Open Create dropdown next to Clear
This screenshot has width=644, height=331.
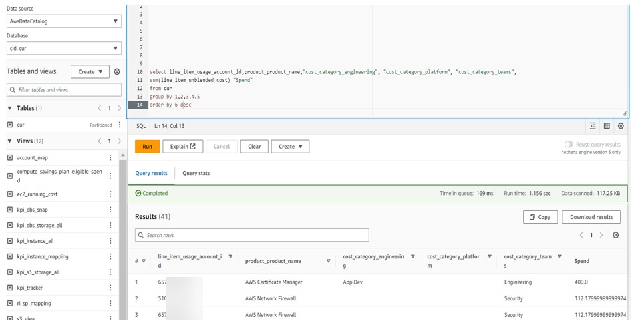(x=290, y=146)
